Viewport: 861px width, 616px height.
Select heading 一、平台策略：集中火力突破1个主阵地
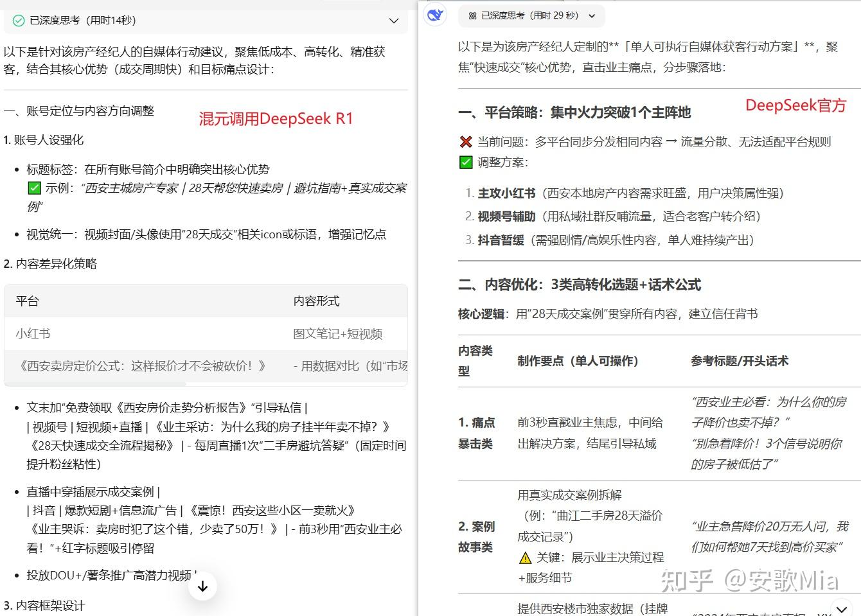click(x=574, y=113)
